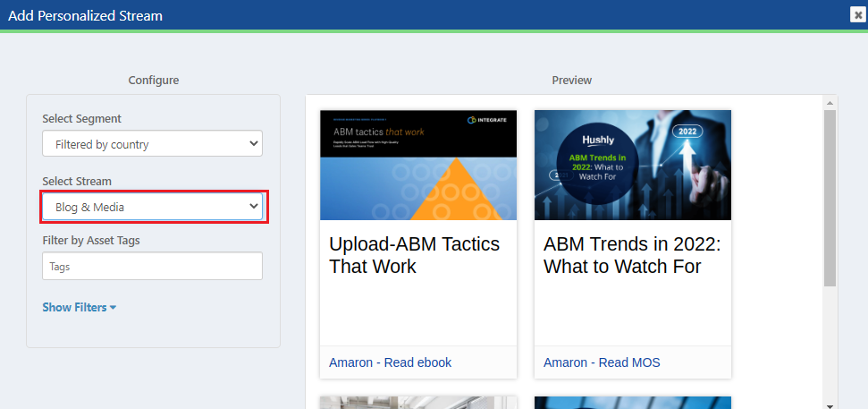
Task: Click the Add Personalized Stream title text
Action: (85, 15)
